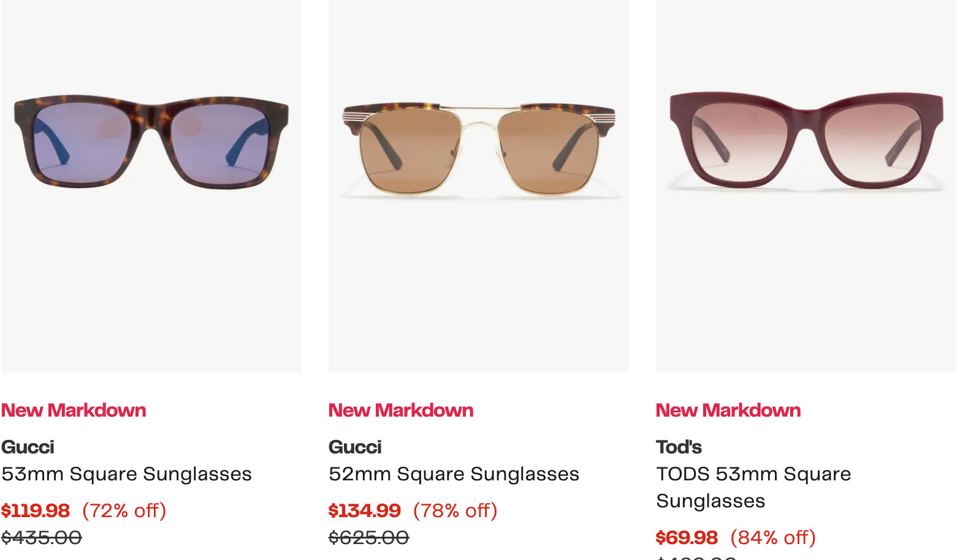The width and height of the screenshot is (960, 560).
Task: Click New Markdown label above 53mm Gucci
Action: click(x=74, y=410)
